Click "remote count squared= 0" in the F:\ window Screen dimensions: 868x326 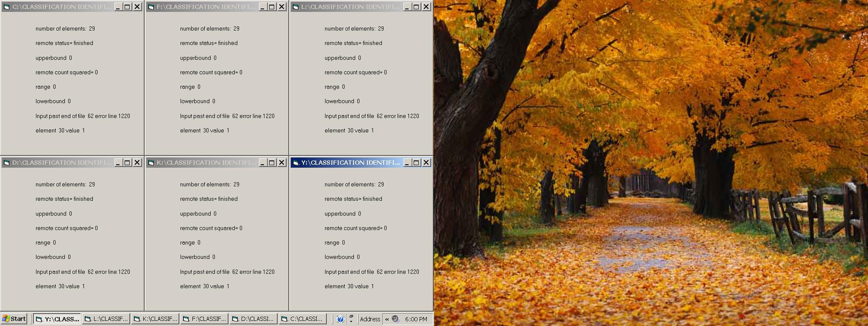[x=211, y=72]
